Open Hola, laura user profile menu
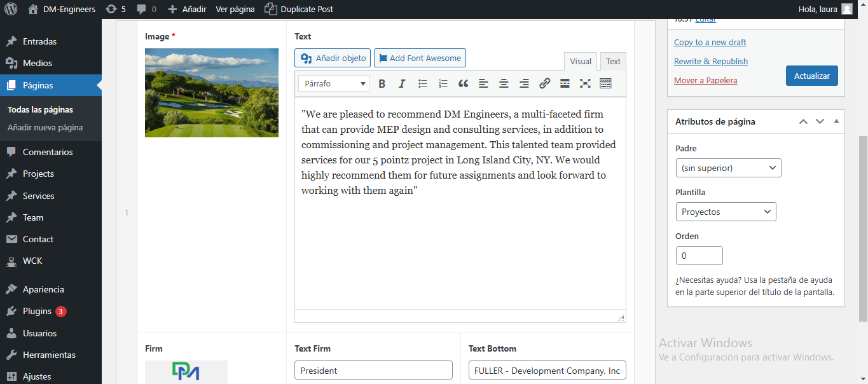The height and width of the screenshot is (384, 868). click(825, 9)
